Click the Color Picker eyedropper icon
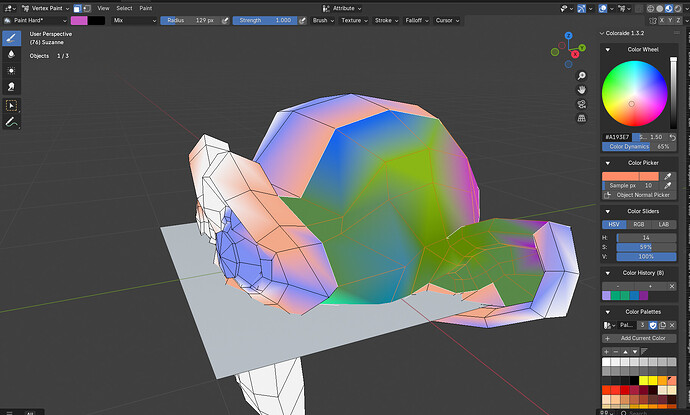 point(668,176)
